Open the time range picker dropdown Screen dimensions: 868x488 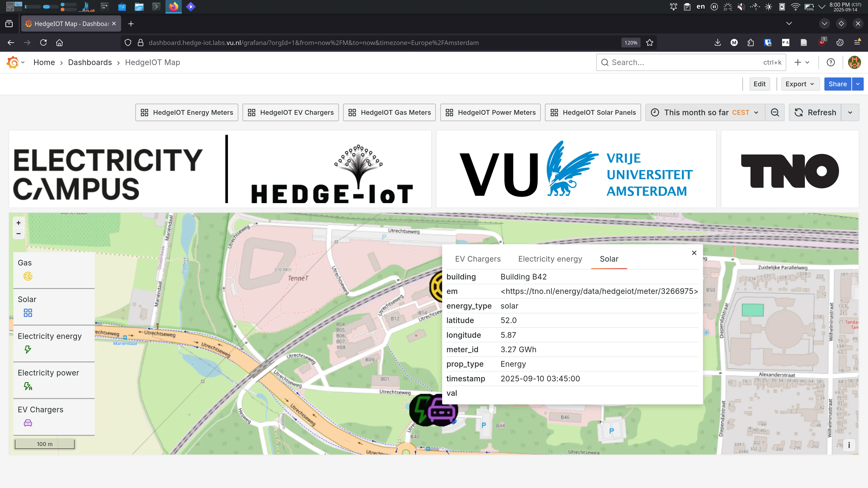tap(705, 112)
